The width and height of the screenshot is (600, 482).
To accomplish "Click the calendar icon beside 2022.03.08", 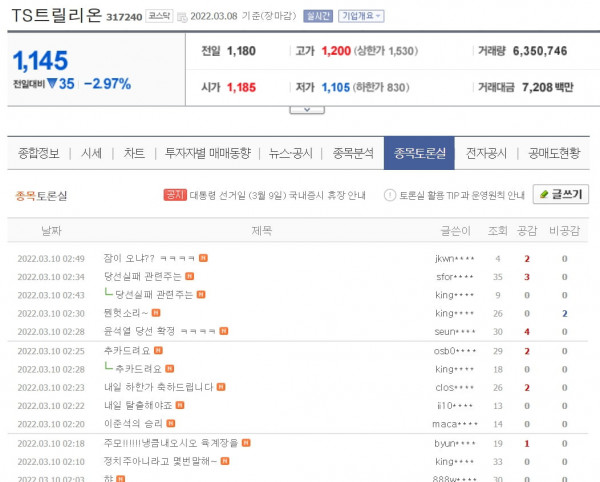I will 182,17.
